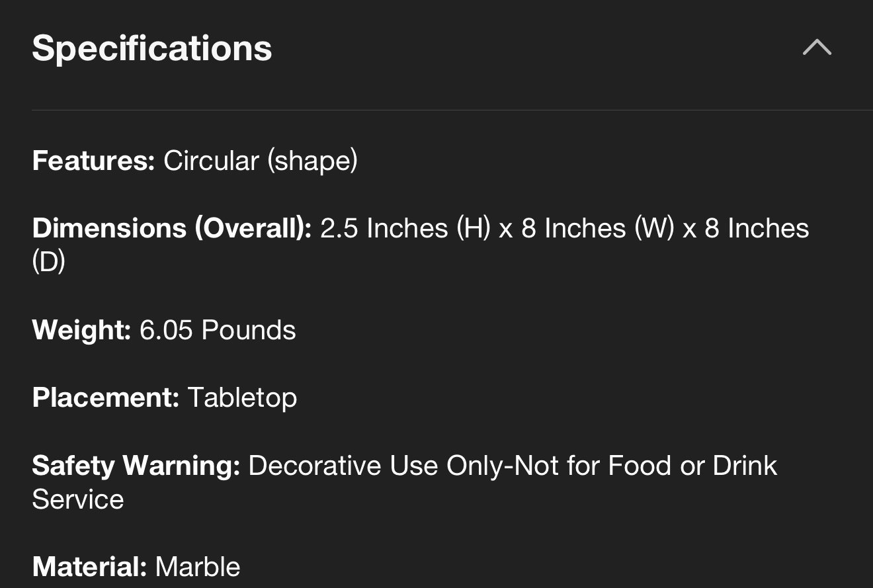Select the Tabletop value
This screenshot has width=873, height=588.
[x=242, y=397]
